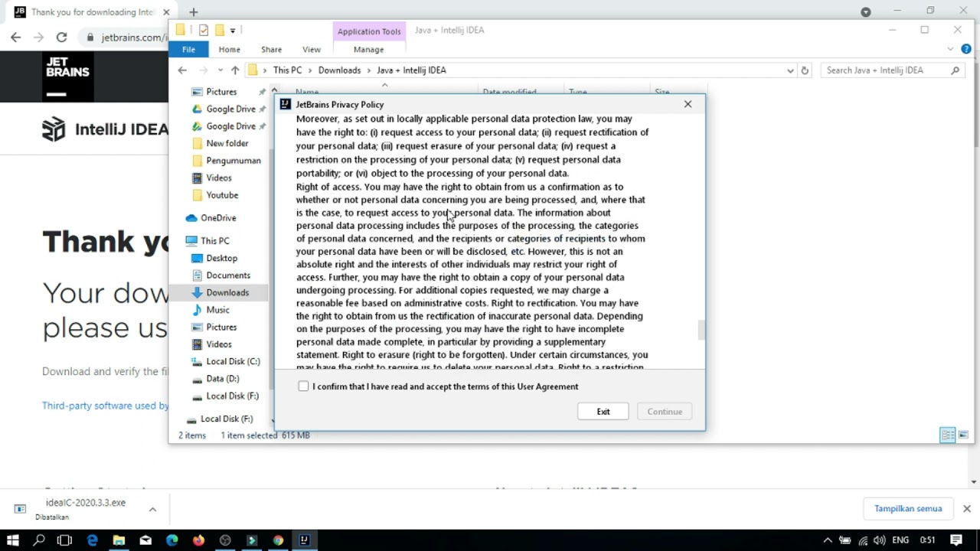Image resolution: width=980 pixels, height=551 pixels.
Task: Open the View ribbon tab in File Explorer
Action: click(x=311, y=49)
